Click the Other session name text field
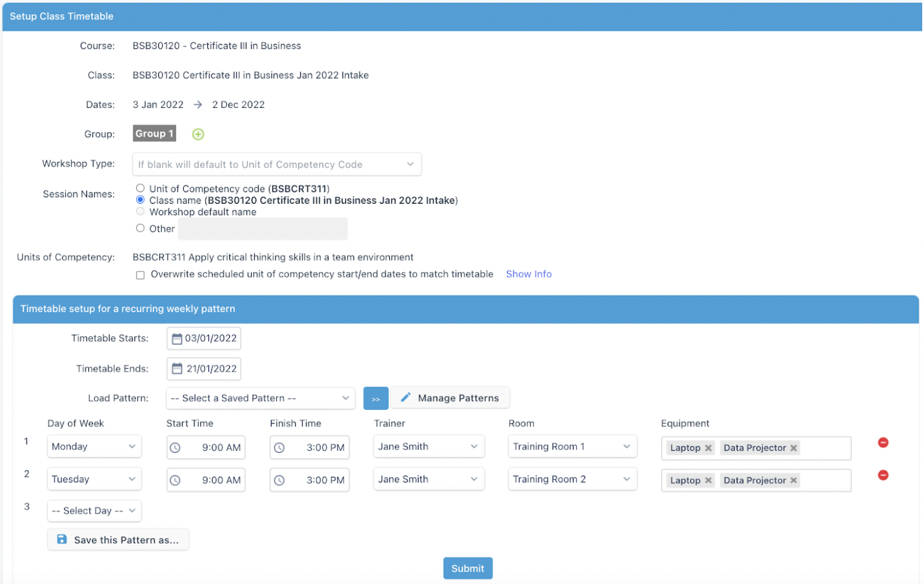Image resolution: width=924 pixels, height=584 pixels. 262,229
